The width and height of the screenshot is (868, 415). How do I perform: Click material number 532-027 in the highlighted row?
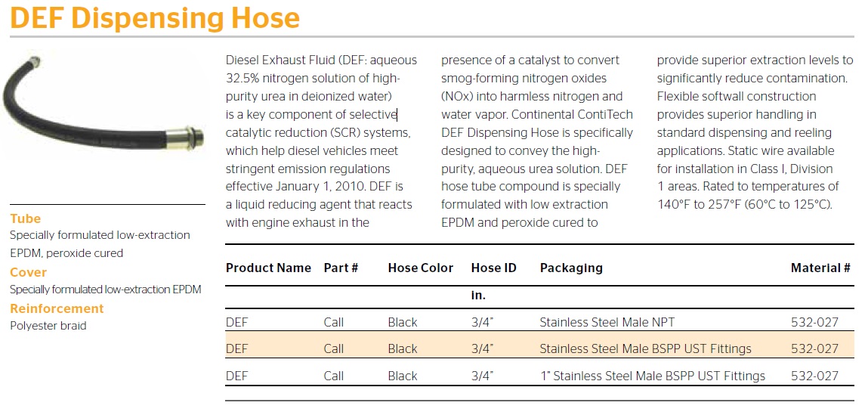[x=814, y=348]
